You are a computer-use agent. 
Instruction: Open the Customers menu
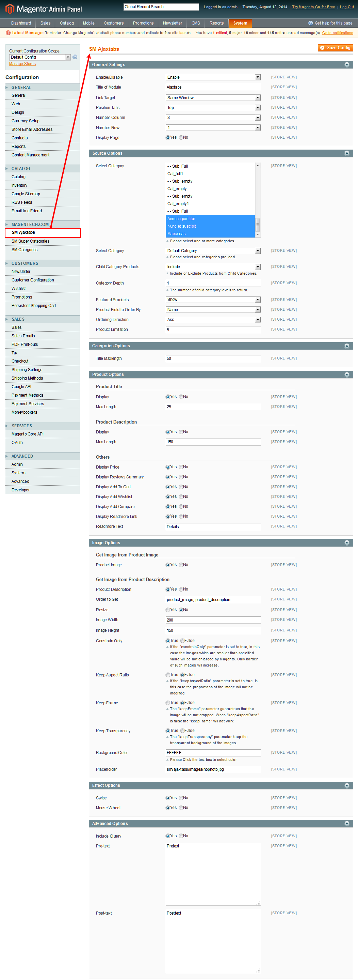(x=114, y=23)
